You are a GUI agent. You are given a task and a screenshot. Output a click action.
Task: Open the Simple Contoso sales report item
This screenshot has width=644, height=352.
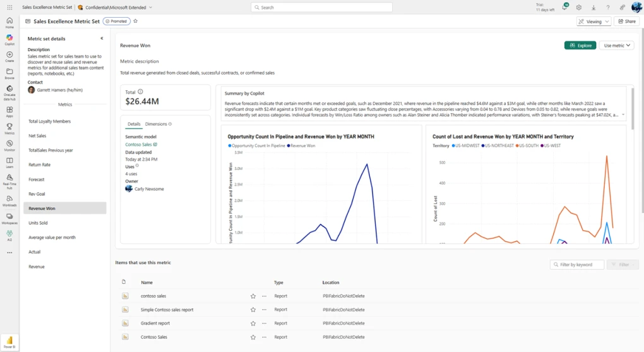[167, 310]
